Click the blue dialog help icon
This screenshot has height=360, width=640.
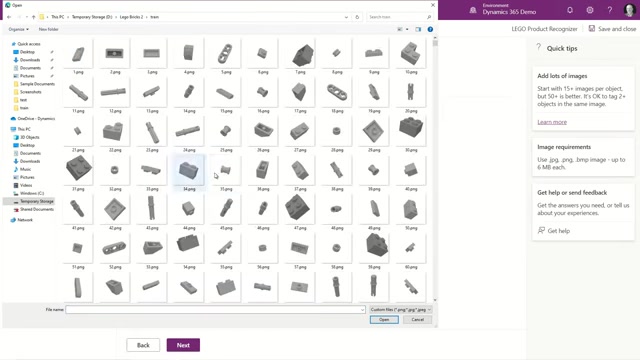point(430,29)
